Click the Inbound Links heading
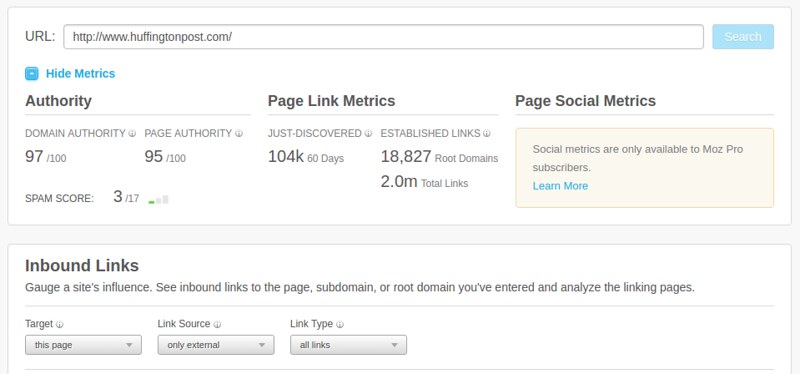800x374 pixels. click(82, 266)
